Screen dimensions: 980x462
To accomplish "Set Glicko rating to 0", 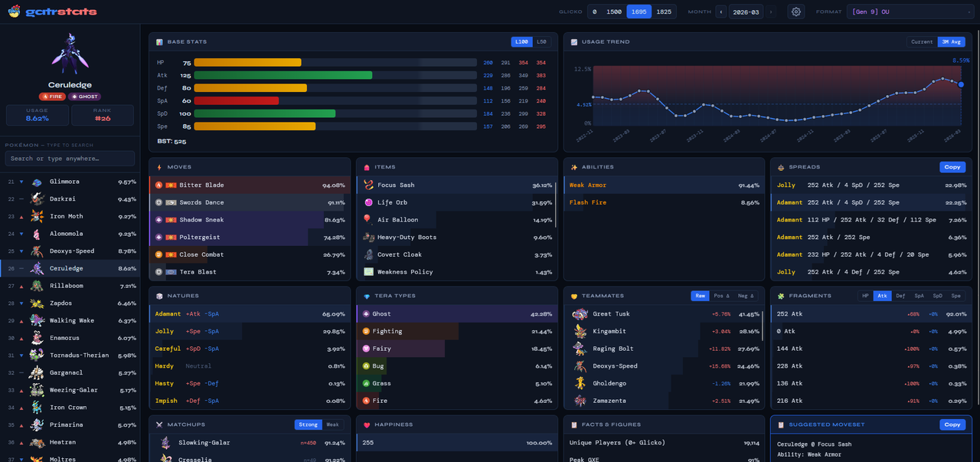I will (594, 11).
